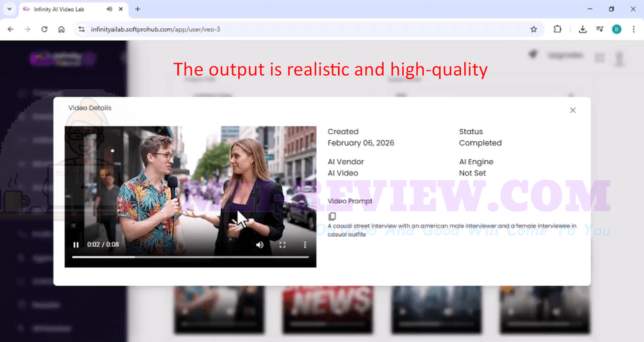Click the browser forward arrow
Viewport: 644px width, 342px height.
pyautogui.click(x=27, y=29)
